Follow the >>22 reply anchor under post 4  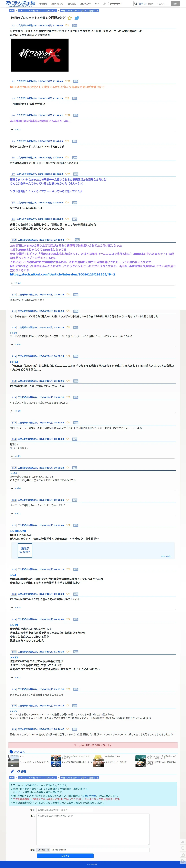pos(18,129)
